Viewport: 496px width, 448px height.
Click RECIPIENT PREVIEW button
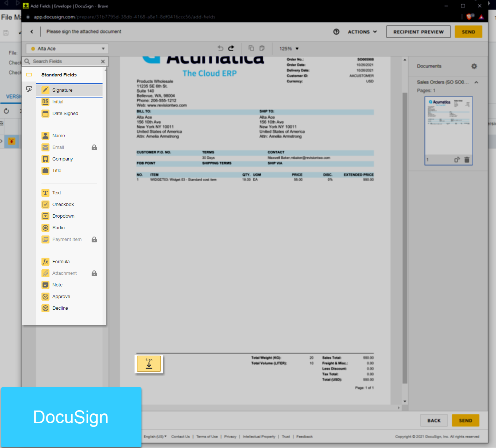(x=419, y=32)
